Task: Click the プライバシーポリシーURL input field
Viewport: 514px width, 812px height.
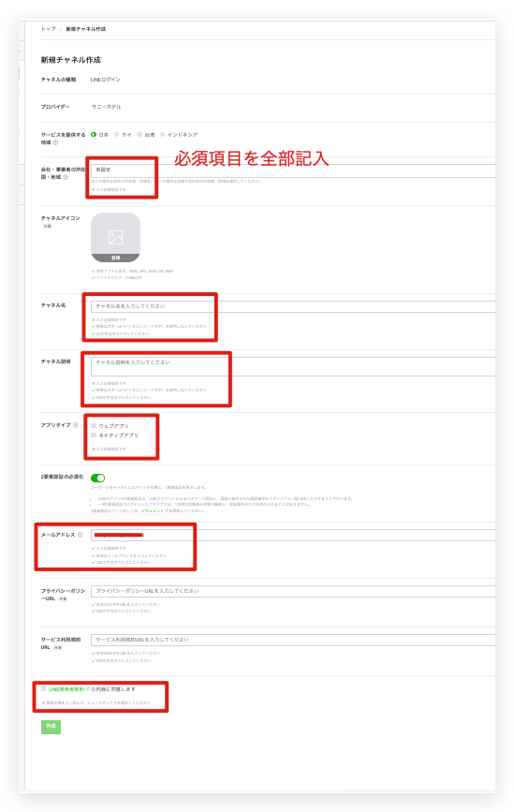Action: click(293, 591)
